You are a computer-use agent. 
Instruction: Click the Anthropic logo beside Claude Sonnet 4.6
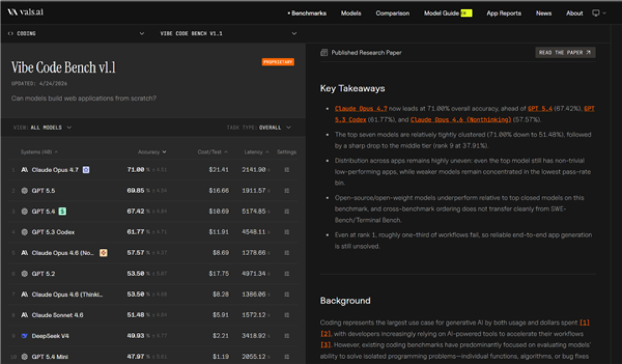[x=24, y=315]
